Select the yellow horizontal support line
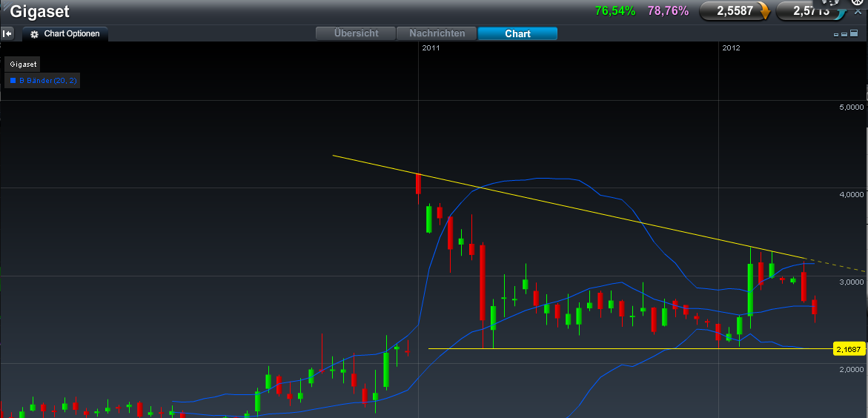868x418 pixels. point(630,349)
